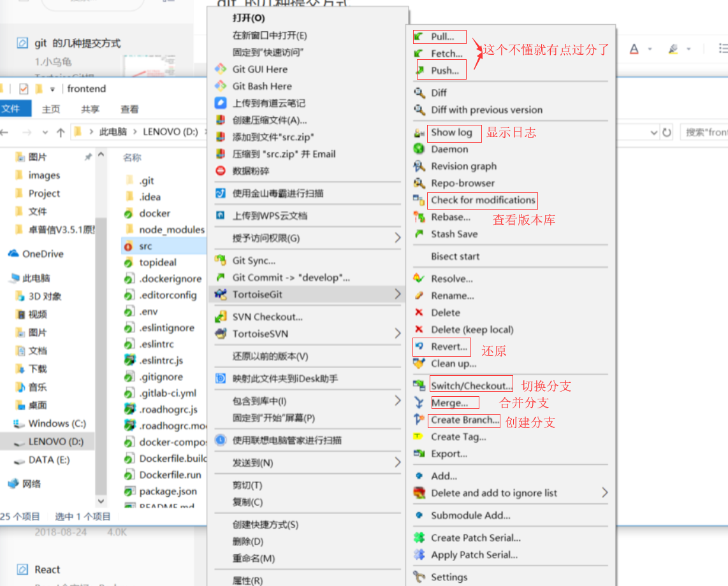Click the back navigation arrow in Explorer
728x586 pixels.
[x=4, y=132]
